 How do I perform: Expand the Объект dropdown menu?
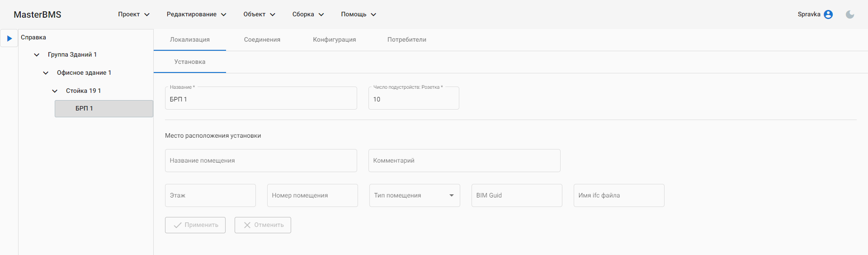[259, 14]
